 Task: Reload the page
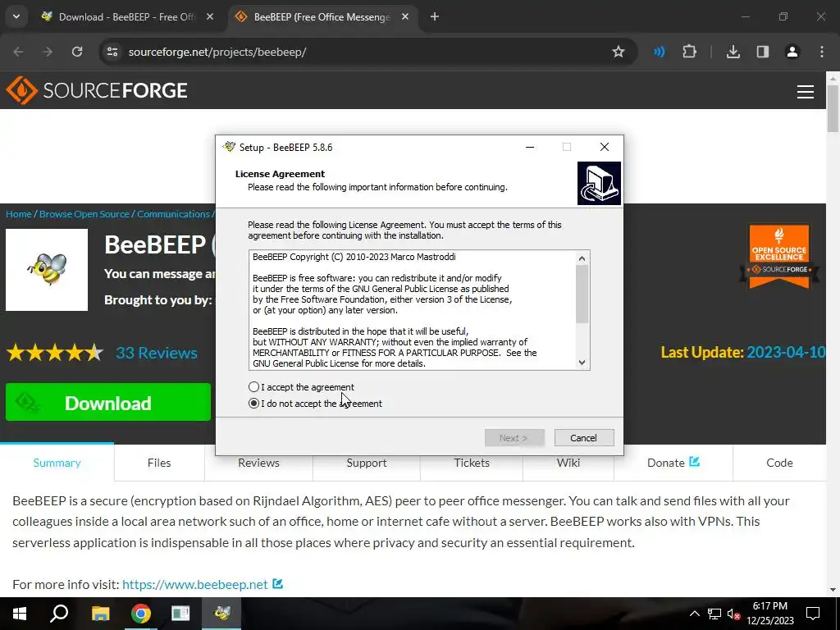pyautogui.click(x=77, y=52)
